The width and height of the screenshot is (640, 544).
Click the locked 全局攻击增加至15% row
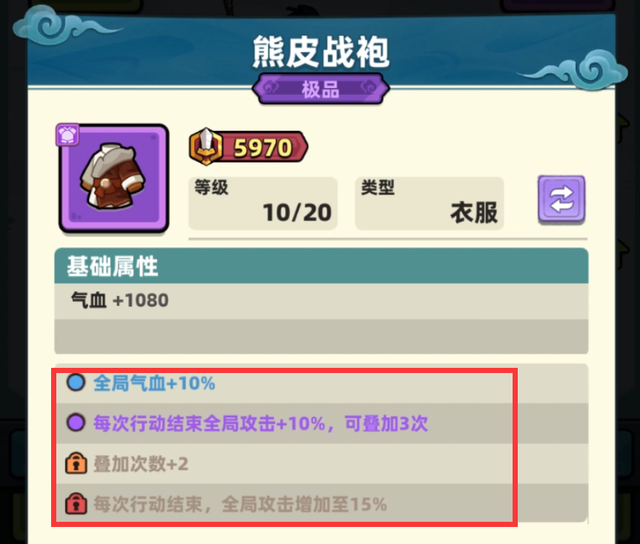click(321, 504)
